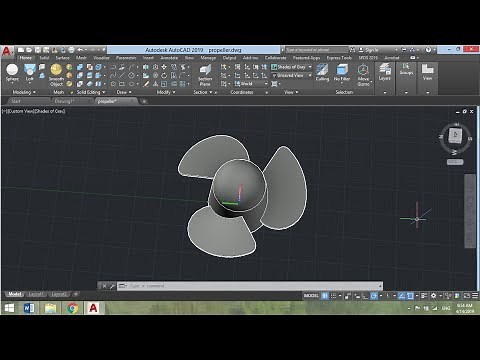Open the Surface ribbon tab

pyautogui.click(x=62, y=58)
